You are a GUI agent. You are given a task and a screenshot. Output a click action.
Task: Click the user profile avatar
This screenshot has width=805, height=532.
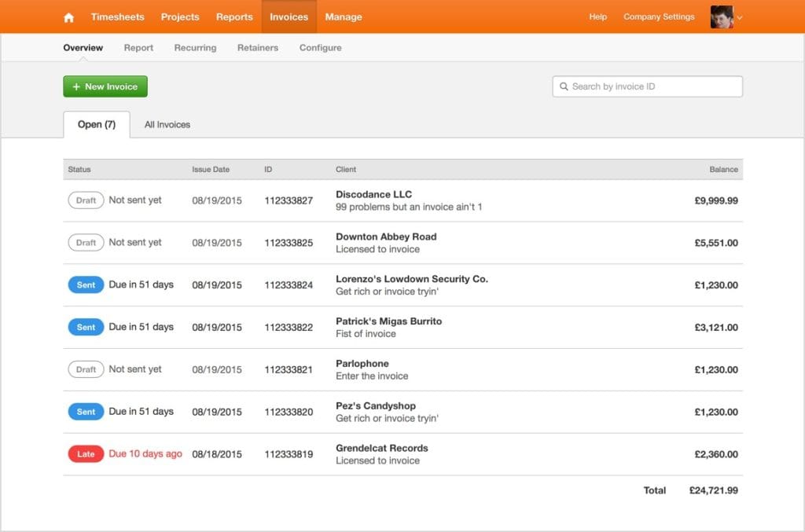(x=721, y=17)
